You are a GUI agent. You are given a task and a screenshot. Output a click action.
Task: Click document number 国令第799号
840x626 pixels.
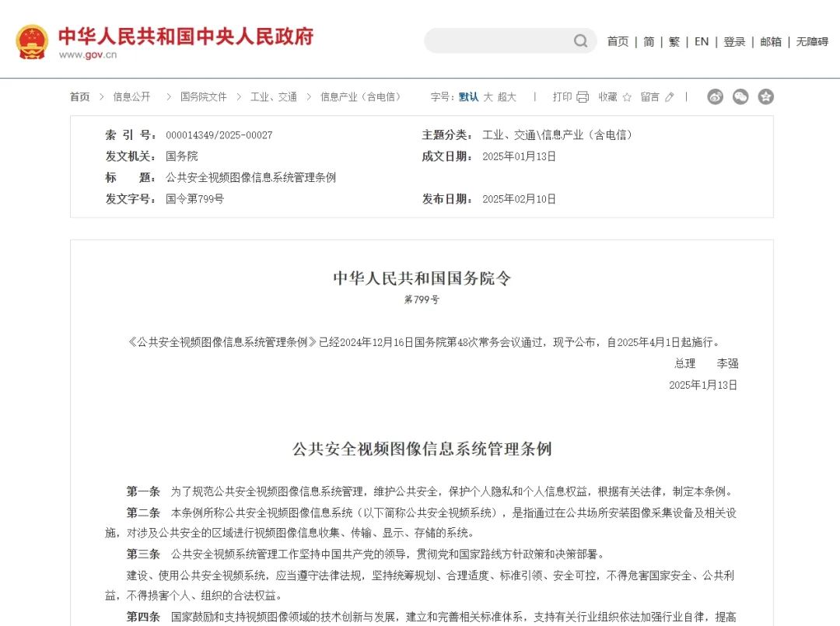pyautogui.click(x=194, y=199)
